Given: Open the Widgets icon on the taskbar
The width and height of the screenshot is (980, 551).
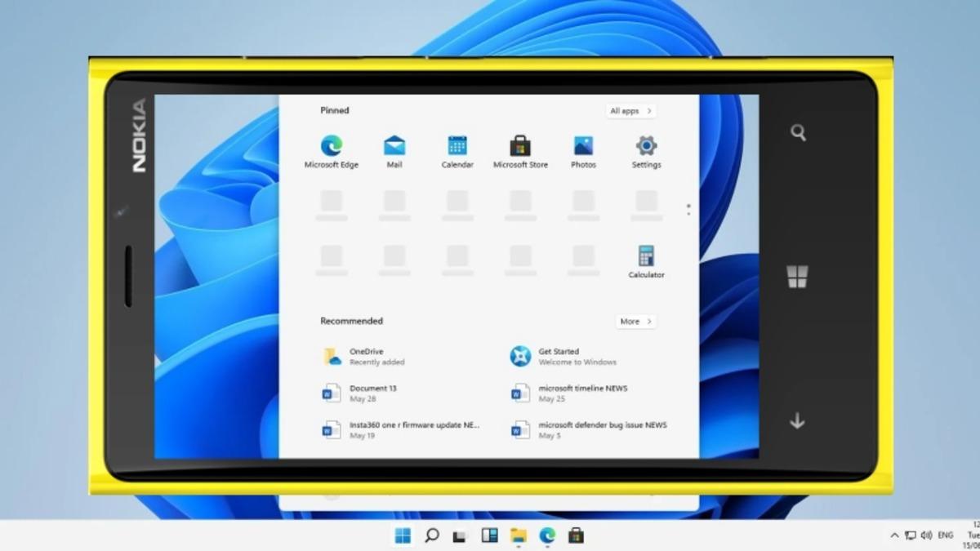Looking at the screenshot, I should pyautogui.click(x=489, y=535).
